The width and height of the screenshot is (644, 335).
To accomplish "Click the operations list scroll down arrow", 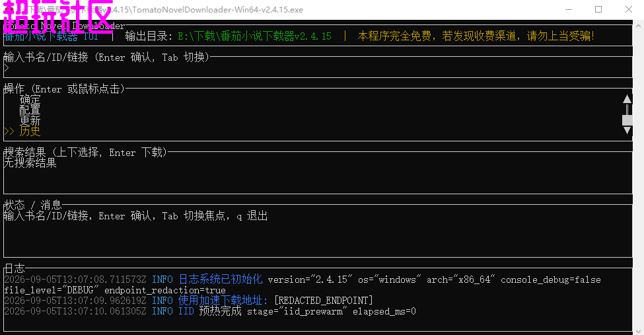I will point(627,131).
